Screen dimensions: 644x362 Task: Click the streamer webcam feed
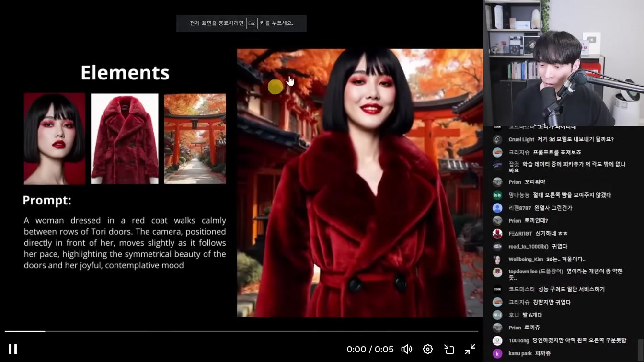[x=563, y=63]
